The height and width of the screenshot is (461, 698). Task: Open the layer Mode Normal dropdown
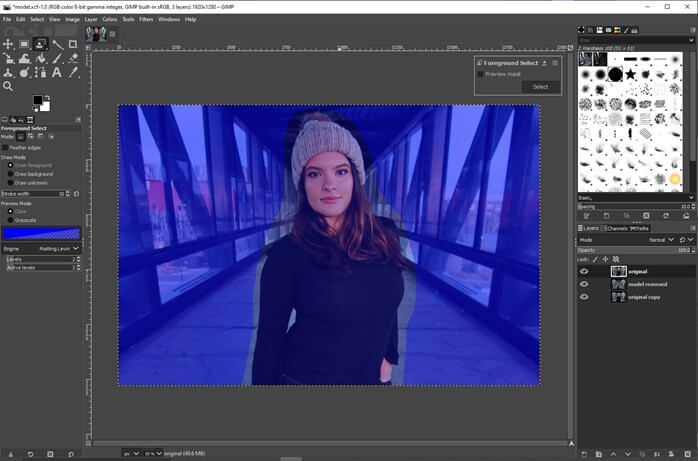(x=661, y=240)
